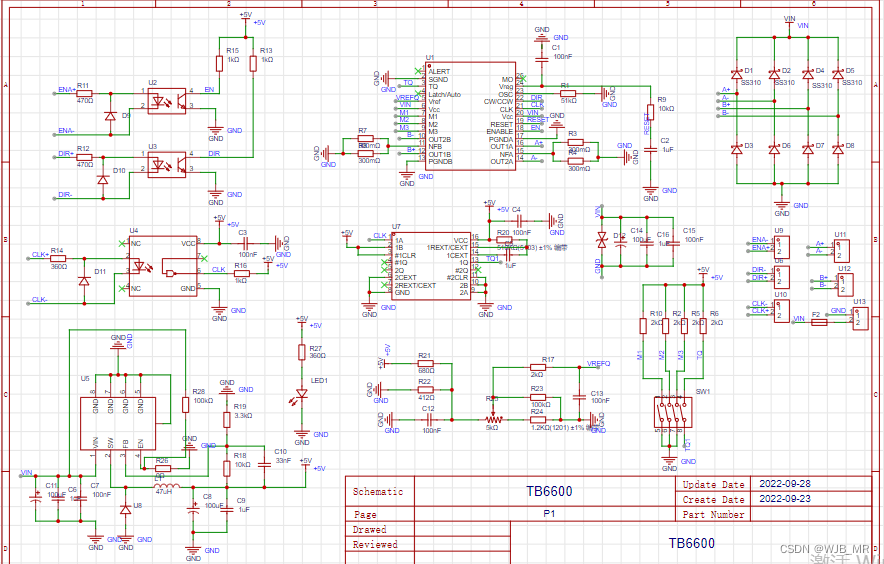The image size is (884, 564).
Task: Click the P1 page field
Action: click(549, 514)
